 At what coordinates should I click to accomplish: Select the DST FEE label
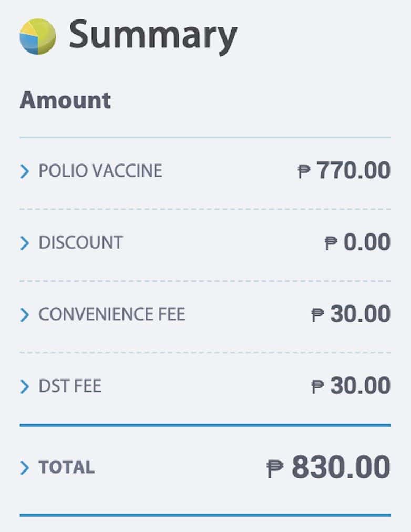(70, 386)
